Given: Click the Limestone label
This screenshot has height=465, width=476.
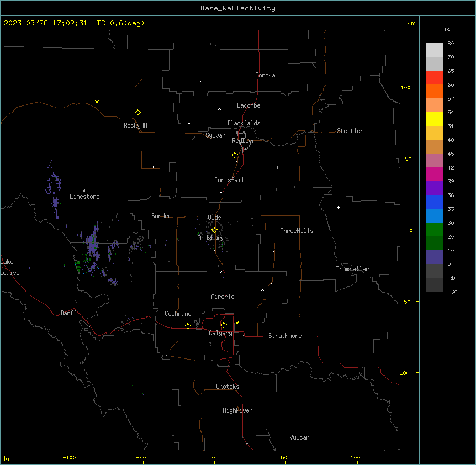Looking at the screenshot, I should (84, 197).
